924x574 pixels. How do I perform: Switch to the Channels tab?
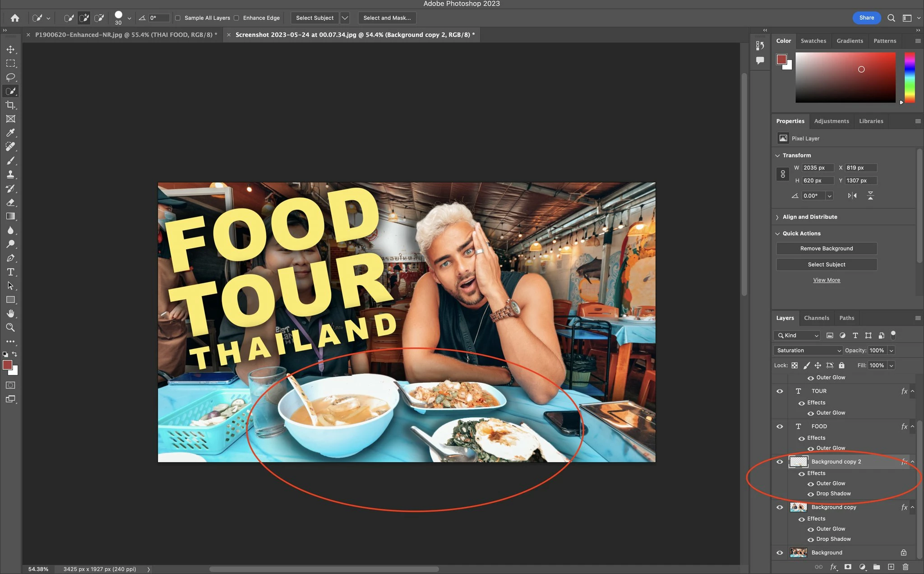tap(816, 318)
